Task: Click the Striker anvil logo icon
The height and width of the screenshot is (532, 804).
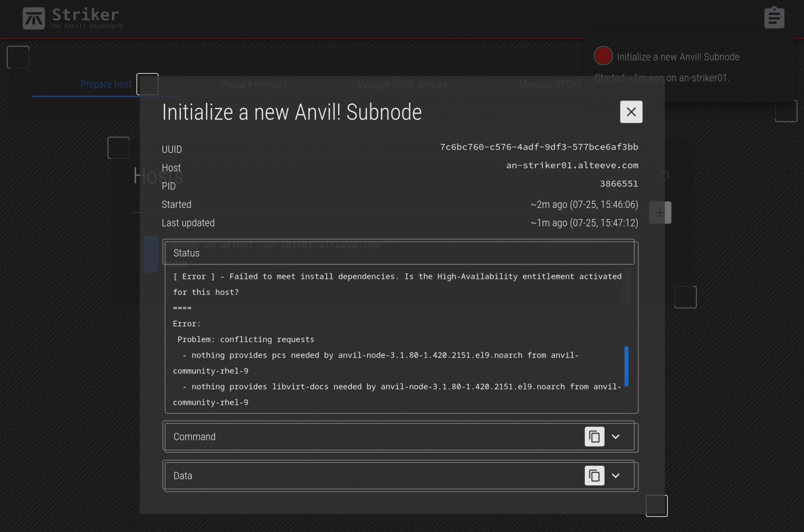Action: (34, 19)
